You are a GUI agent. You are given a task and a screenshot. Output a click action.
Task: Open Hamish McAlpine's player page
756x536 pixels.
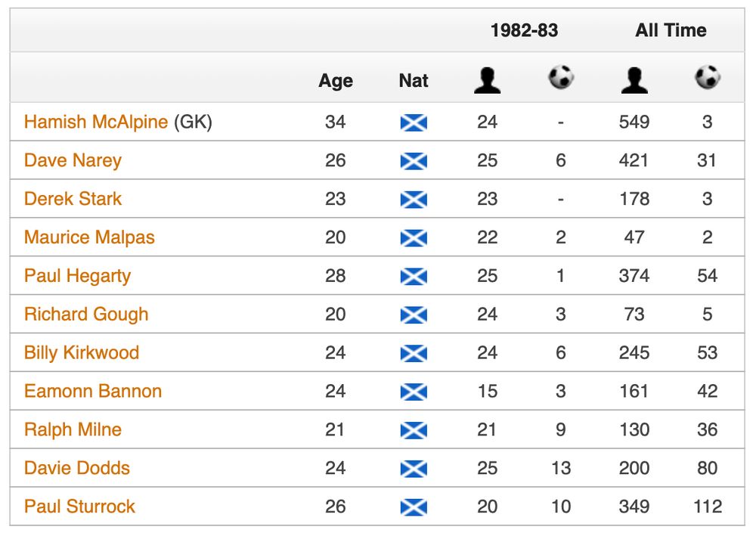pyautogui.click(x=96, y=122)
